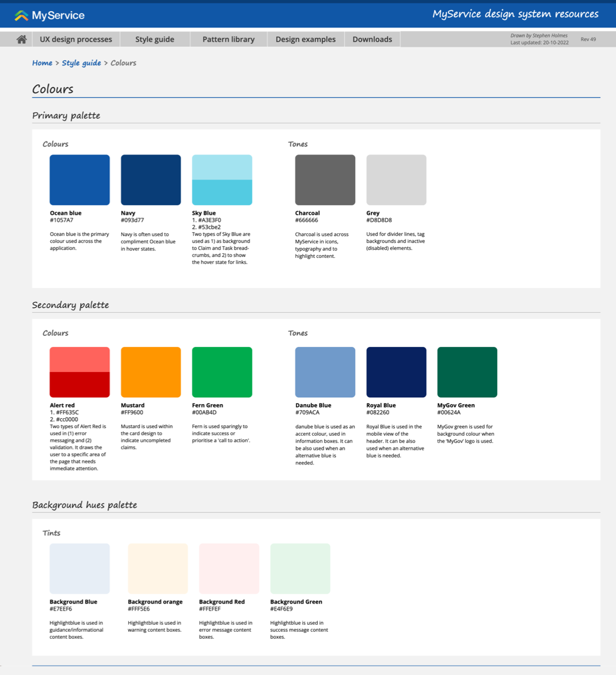Select the Background Green tint swatch

300,569
